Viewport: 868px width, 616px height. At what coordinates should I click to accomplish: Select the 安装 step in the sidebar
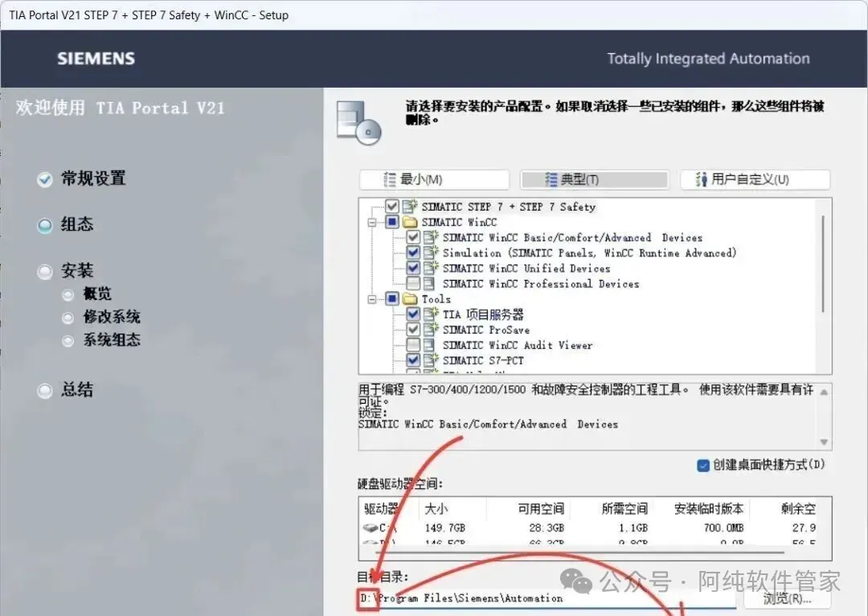pos(65,272)
